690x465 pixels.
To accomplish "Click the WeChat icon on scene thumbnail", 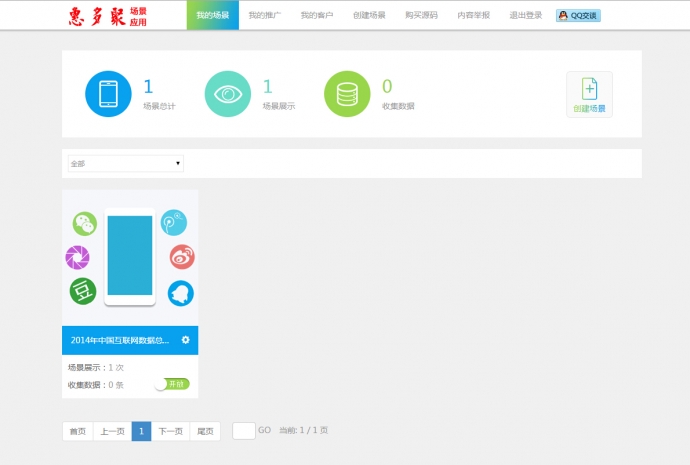I will pos(84,223).
